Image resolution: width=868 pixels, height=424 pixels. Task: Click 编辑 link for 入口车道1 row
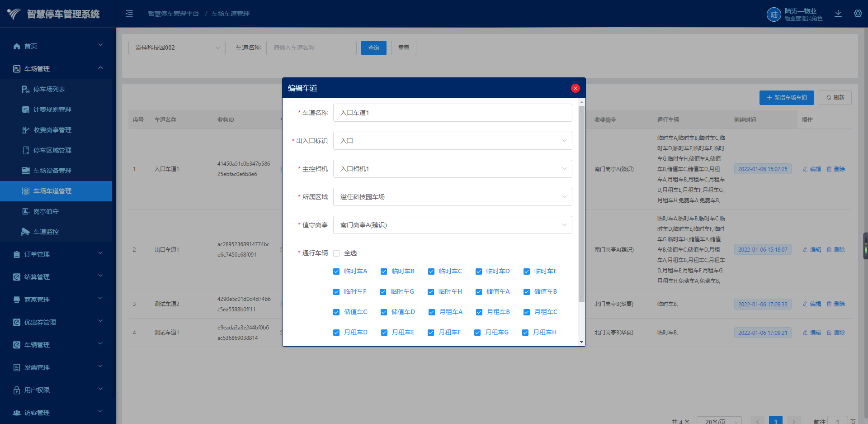pos(812,169)
